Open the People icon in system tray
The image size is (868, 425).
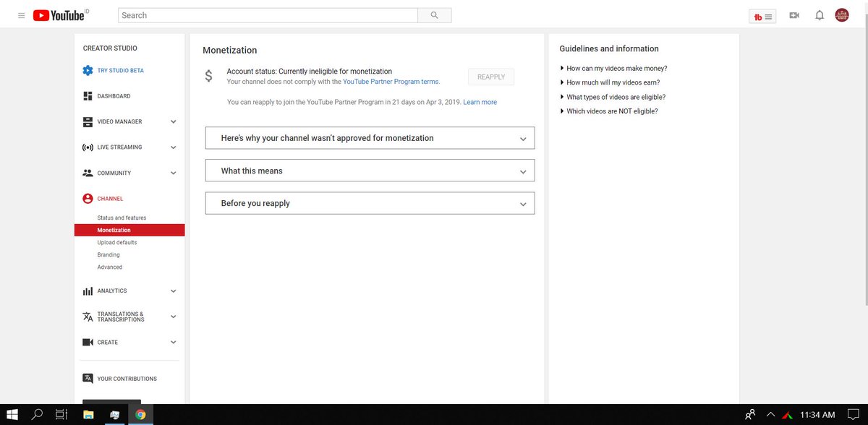pyautogui.click(x=750, y=415)
